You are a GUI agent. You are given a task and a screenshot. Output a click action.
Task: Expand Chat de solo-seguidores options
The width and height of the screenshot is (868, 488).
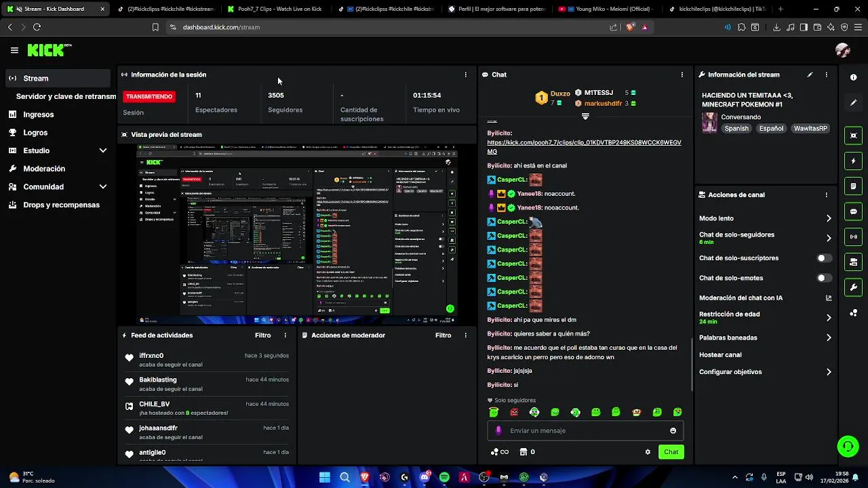(x=829, y=238)
